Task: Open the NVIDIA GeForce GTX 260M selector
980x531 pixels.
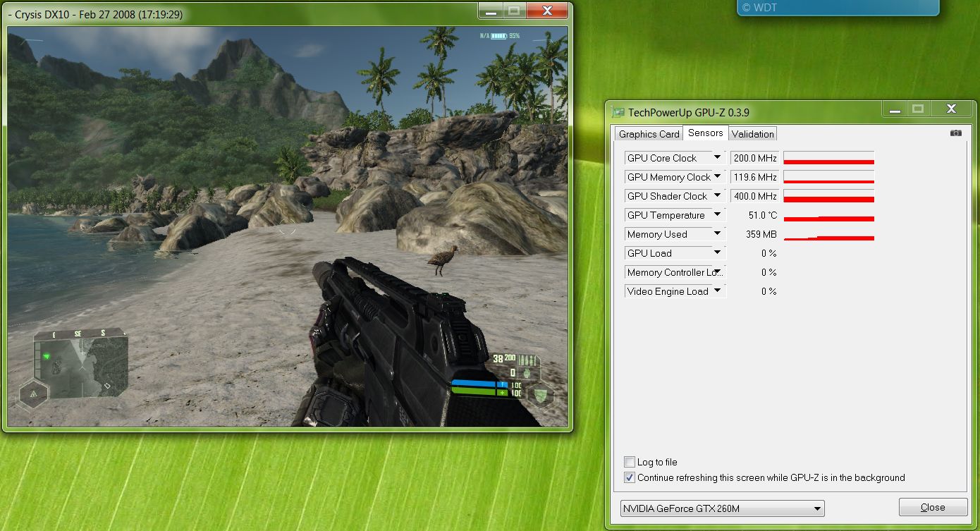Action: click(722, 508)
